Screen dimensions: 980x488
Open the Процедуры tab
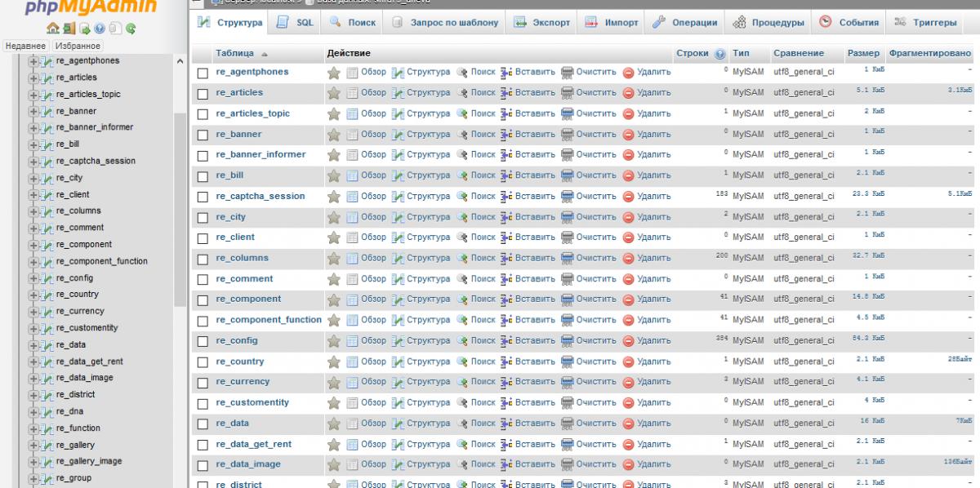pyautogui.click(x=767, y=23)
